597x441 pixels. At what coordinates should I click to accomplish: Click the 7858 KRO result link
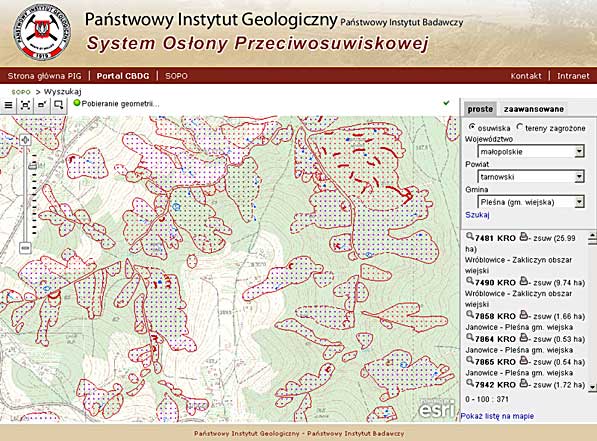[495, 316]
